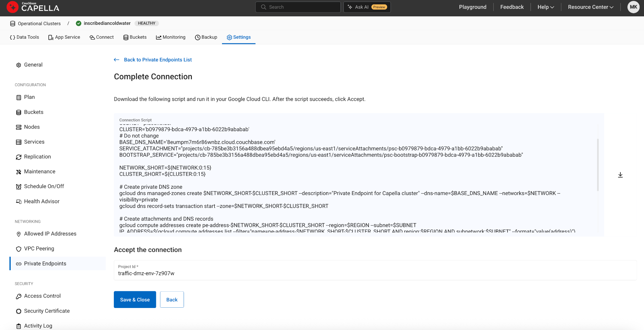Click the Back button

tap(172, 299)
